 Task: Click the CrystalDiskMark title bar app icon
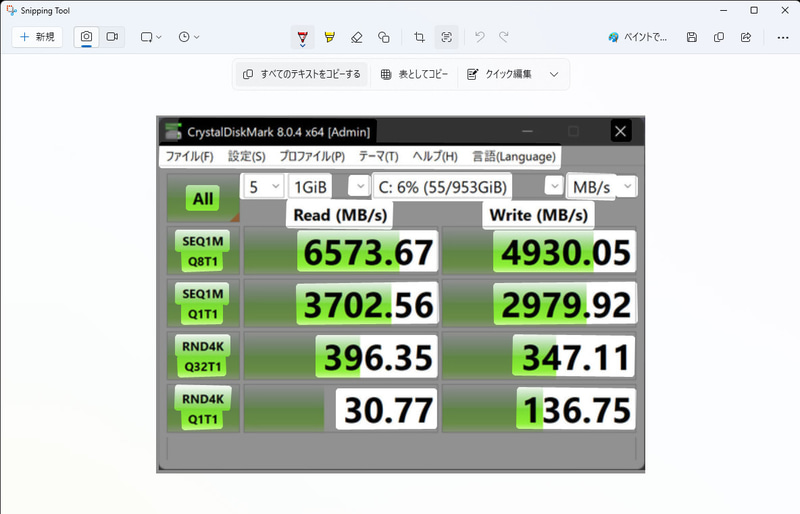[x=173, y=131]
